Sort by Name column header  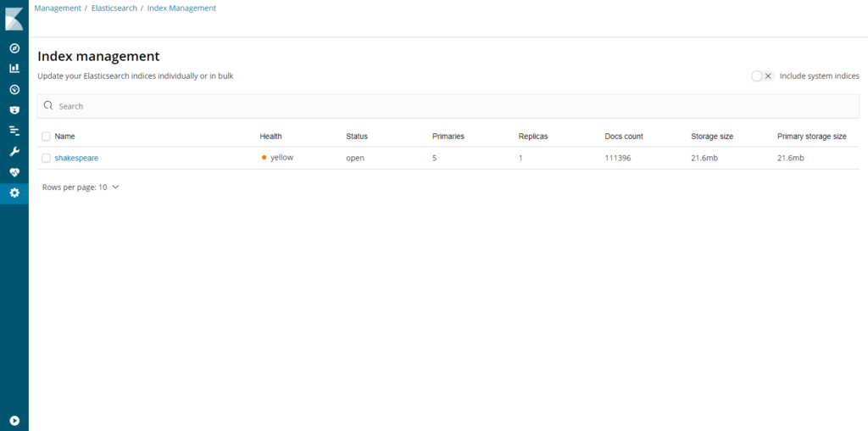click(x=64, y=137)
